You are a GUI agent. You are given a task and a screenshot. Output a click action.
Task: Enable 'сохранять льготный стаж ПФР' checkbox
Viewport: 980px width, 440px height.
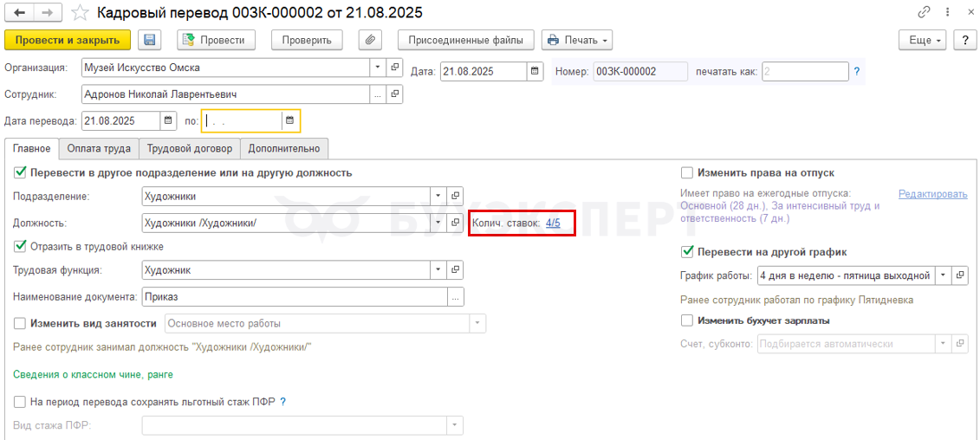tap(20, 401)
